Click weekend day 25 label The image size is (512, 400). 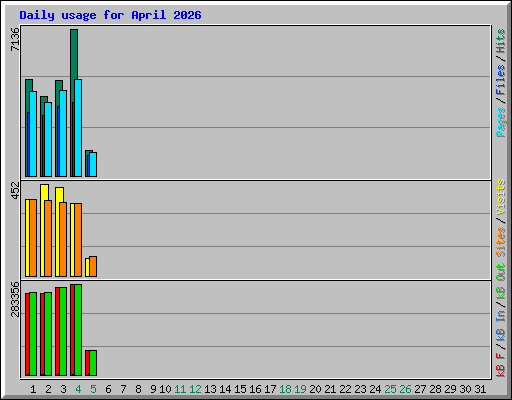(x=390, y=389)
